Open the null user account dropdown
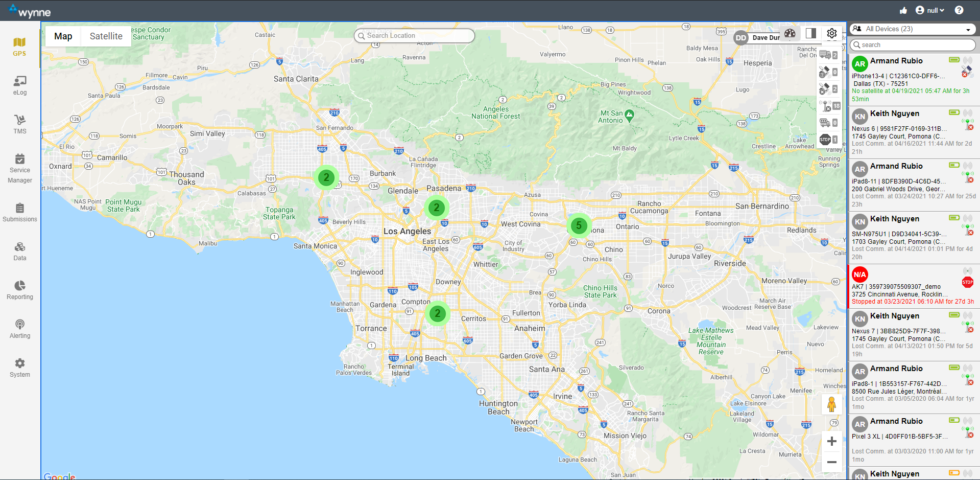980x480 pixels. click(x=930, y=10)
